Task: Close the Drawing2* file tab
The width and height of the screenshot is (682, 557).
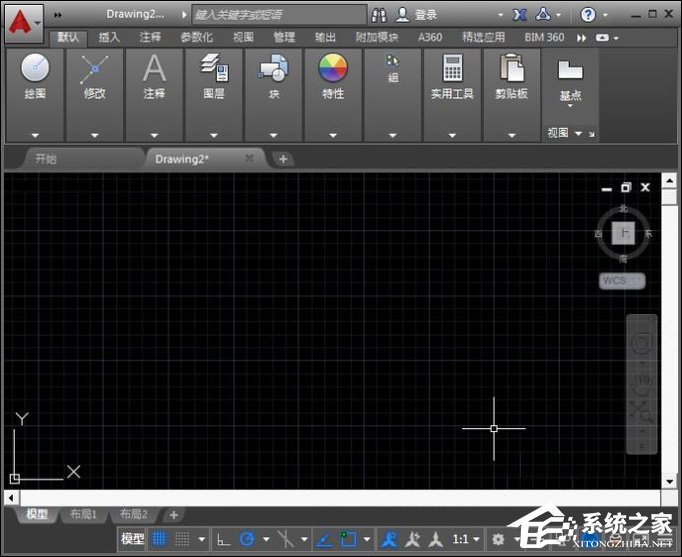Action: pyautogui.click(x=249, y=158)
